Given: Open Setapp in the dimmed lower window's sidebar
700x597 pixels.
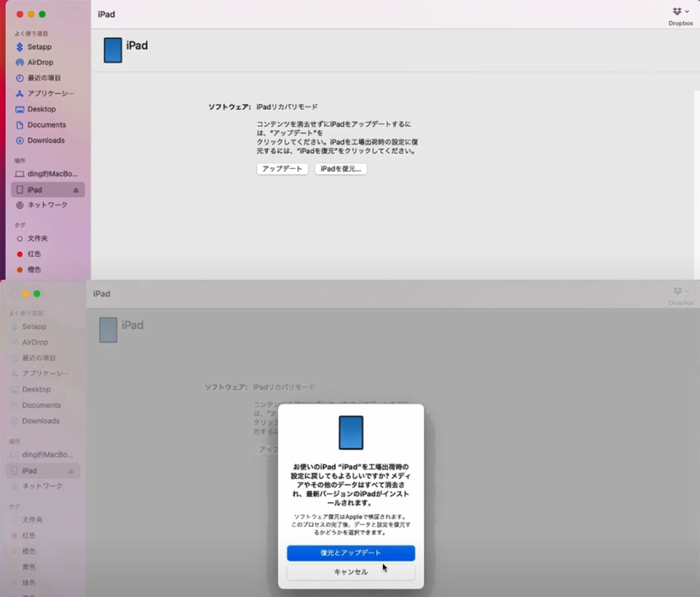Looking at the screenshot, I should pyautogui.click(x=29, y=327).
